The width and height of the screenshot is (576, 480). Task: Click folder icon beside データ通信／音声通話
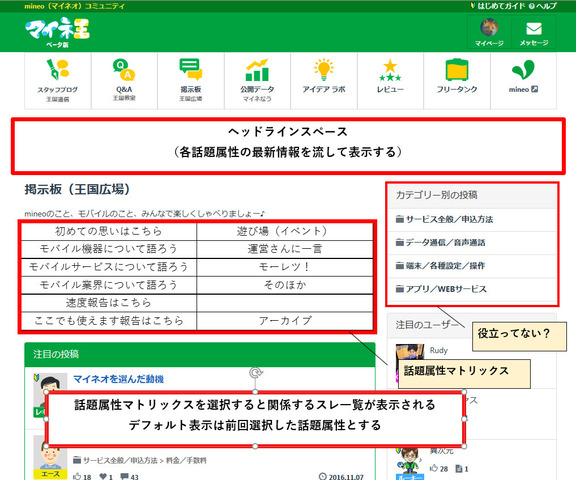pyautogui.click(x=400, y=242)
